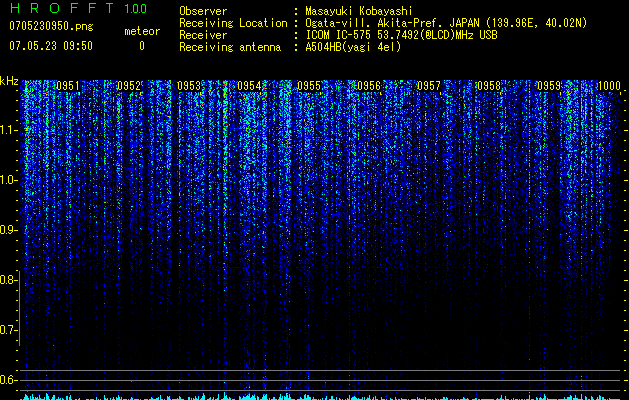Viewport: 629px width, 400px height.
Task: Click the 0957 time marker
Action: (429, 86)
